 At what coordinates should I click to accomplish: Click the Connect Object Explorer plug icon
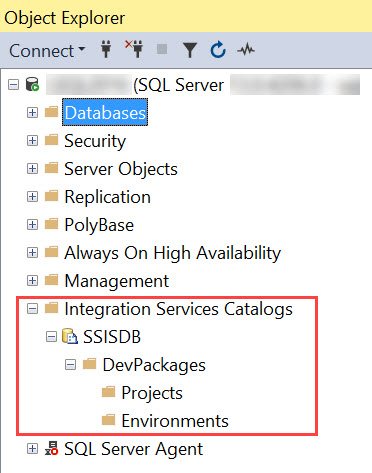point(106,49)
